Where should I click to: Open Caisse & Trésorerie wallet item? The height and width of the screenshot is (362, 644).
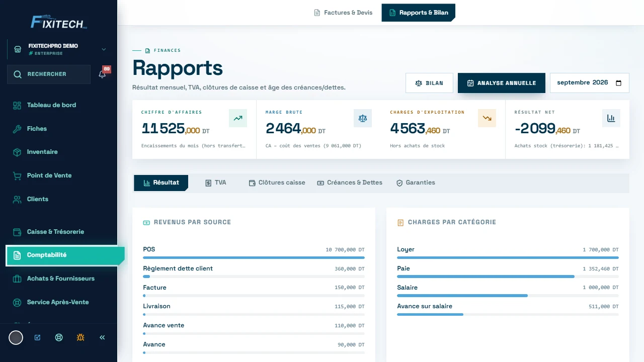click(x=59, y=232)
